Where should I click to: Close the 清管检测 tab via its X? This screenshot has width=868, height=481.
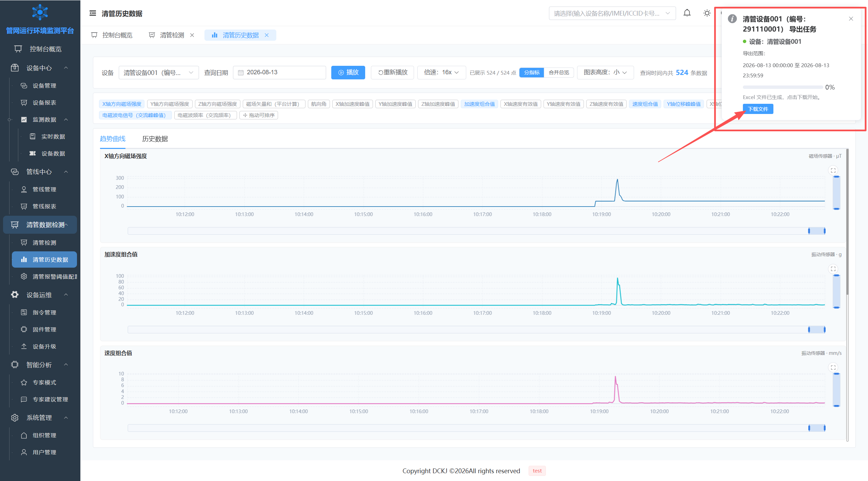point(192,35)
